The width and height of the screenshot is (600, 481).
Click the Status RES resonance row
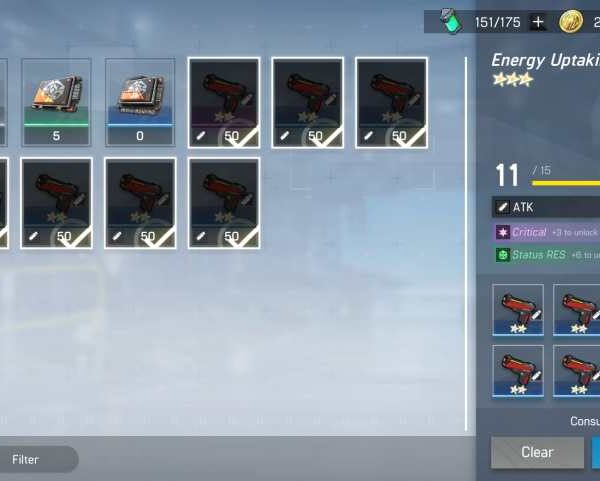pyautogui.click(x=546, y=255)
